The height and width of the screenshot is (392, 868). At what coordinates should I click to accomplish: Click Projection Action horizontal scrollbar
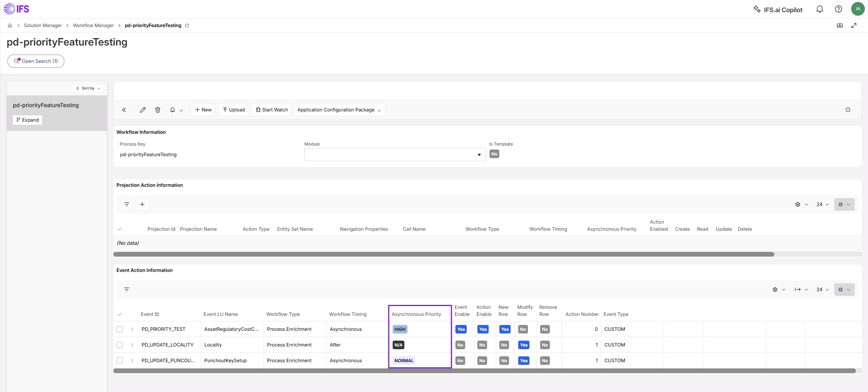click(444, 254)
